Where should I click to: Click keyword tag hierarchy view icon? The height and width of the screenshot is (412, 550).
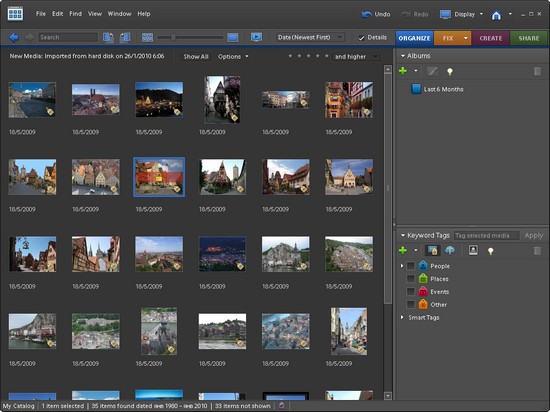[x=432, y=250]
